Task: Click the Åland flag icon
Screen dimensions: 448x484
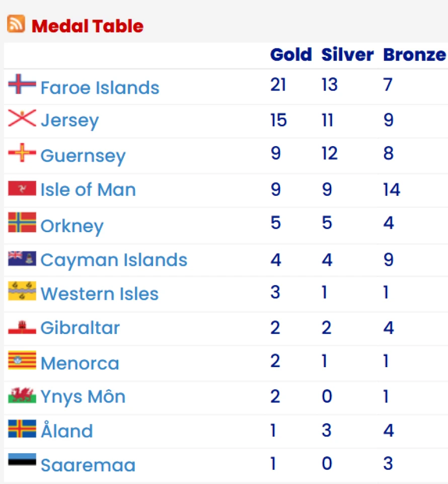Action: point(22,429)
